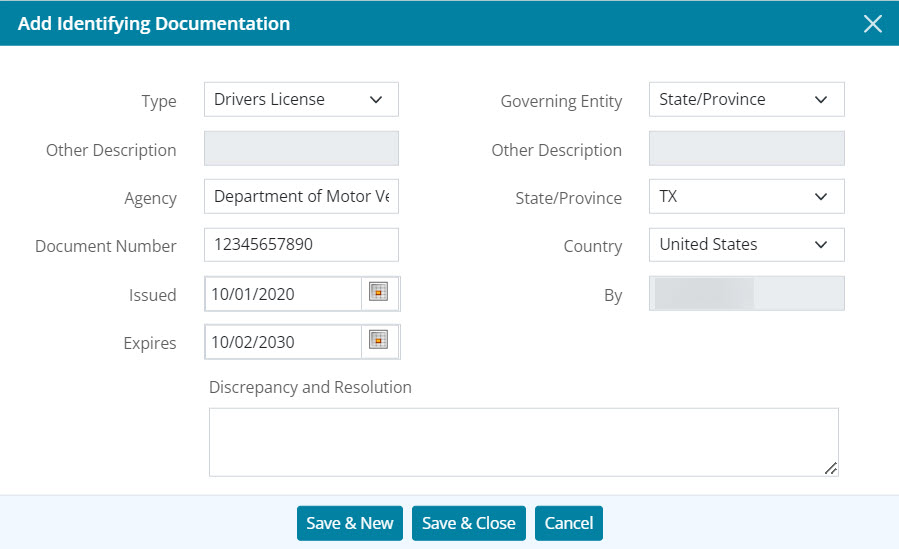Click the By field
Image resolution: width=899 pixels, height=549 pixels.
[746, 293]
